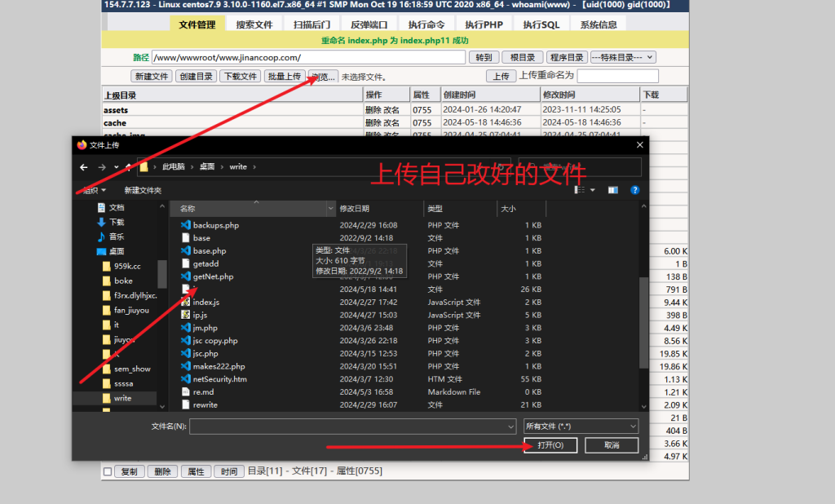Switch to the 扫描后门 tab

pyautogui.click(x=311, y=24)
